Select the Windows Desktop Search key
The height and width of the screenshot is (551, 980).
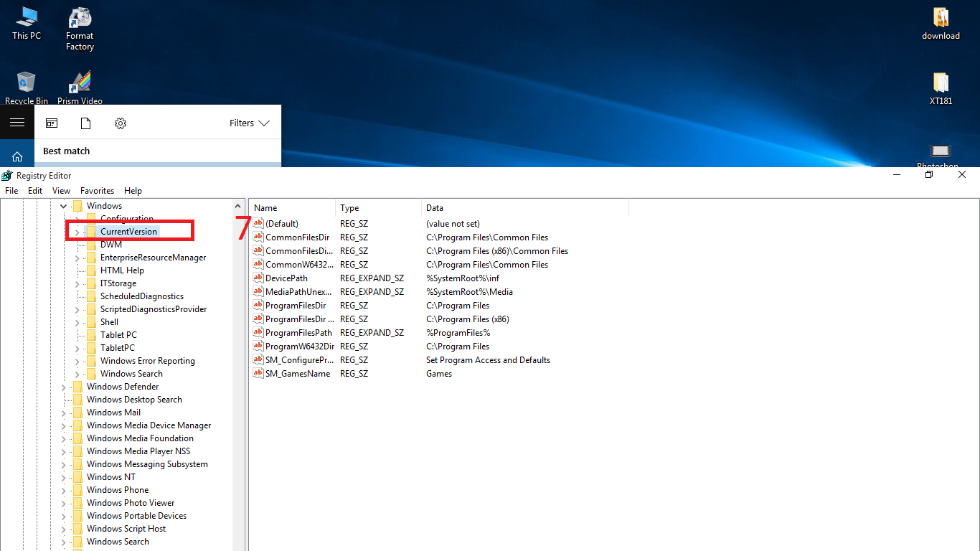point(134,400)
